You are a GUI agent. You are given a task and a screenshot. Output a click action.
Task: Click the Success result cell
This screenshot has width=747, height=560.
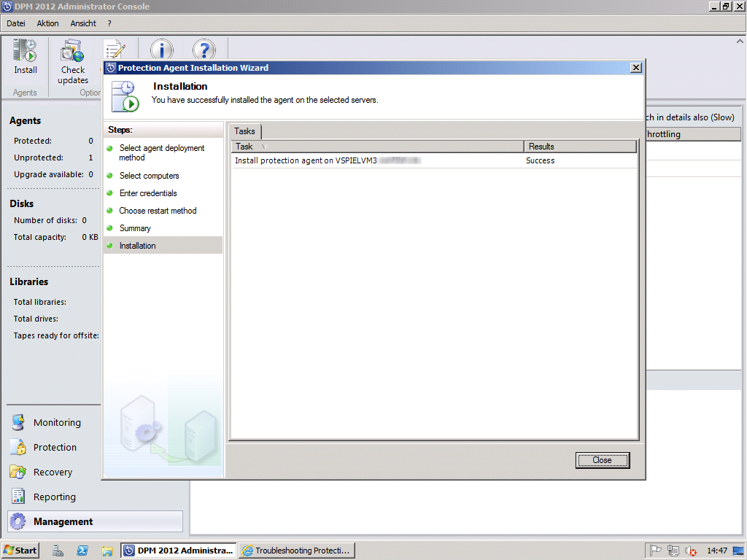(541, 160)
